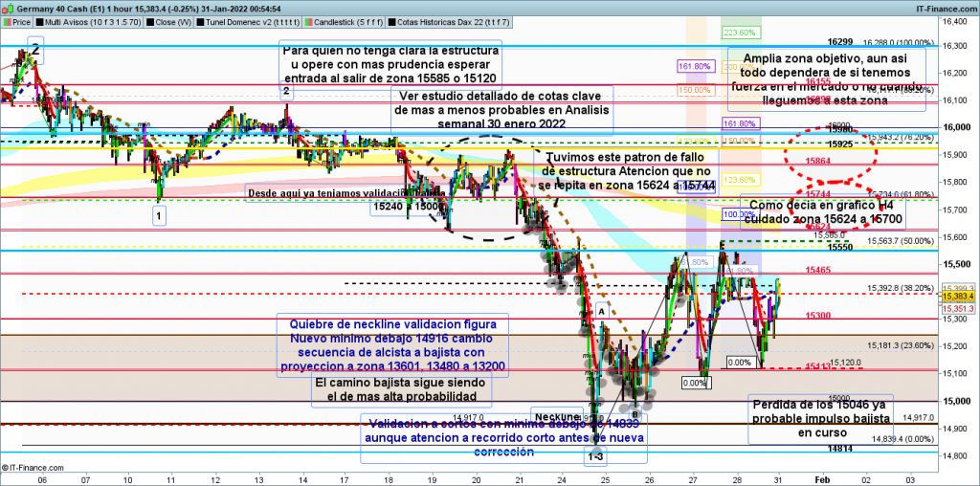
Task: Select the Neckline label on the chart
Action: pos(557,417)
